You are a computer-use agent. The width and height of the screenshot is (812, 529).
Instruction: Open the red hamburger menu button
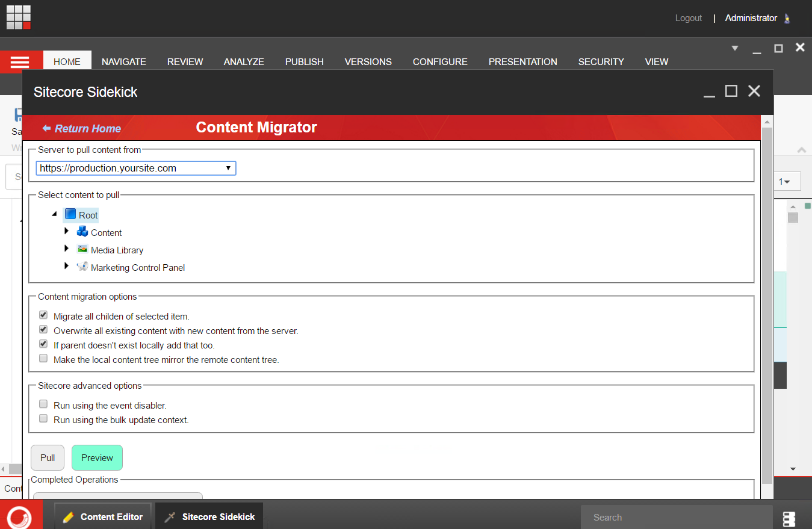click(x=20, y=61)
